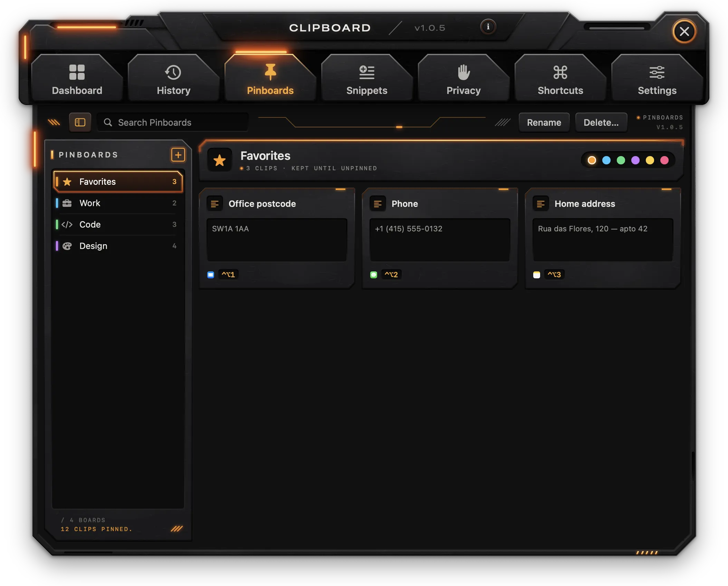Click the search magnifier icon
Screen dimensions: 728x586
pyautogui.click(x=108, y=122)
